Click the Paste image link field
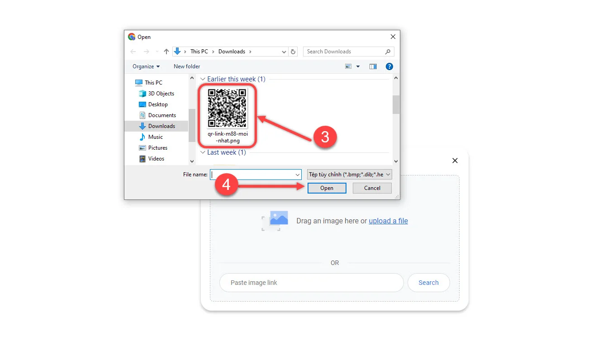Viewport: 607px width, 364px height. [x=311, y=283]
